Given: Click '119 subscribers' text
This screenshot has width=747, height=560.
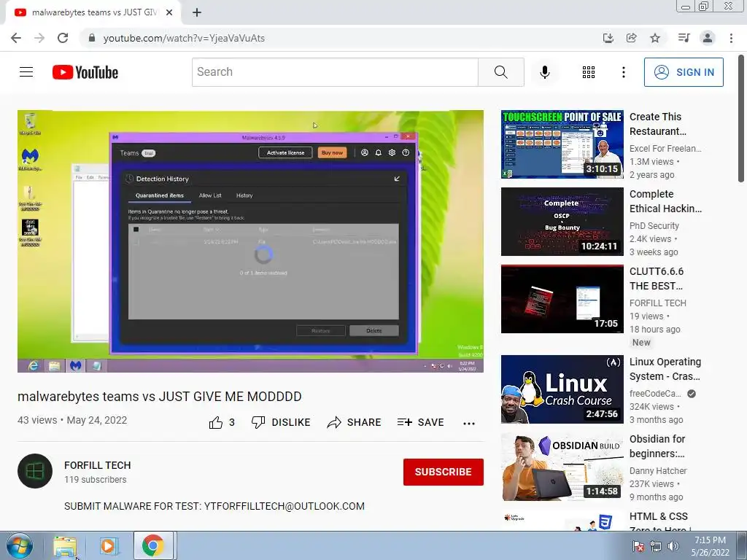Looking at the screenshot, I should click(x=96, y=480).
